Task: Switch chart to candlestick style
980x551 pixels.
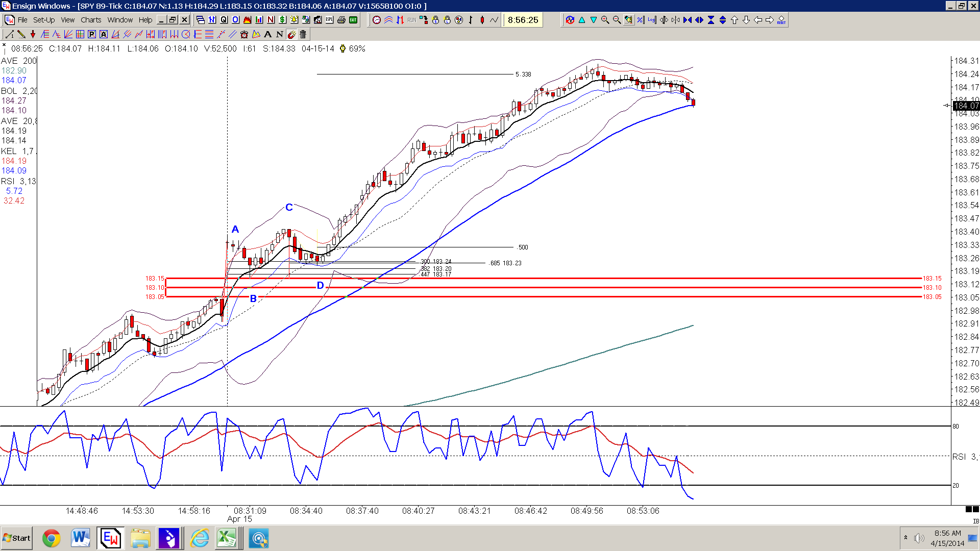Action: point(482,20)
